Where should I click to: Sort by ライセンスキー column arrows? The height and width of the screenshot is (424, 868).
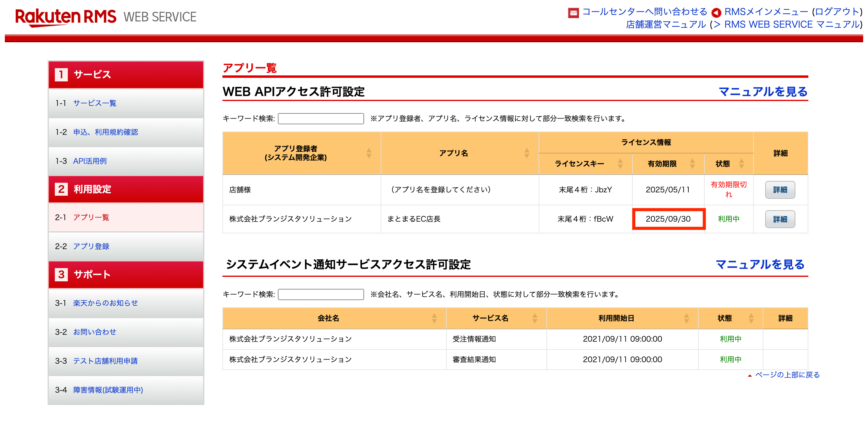click(x=620, y=164)
